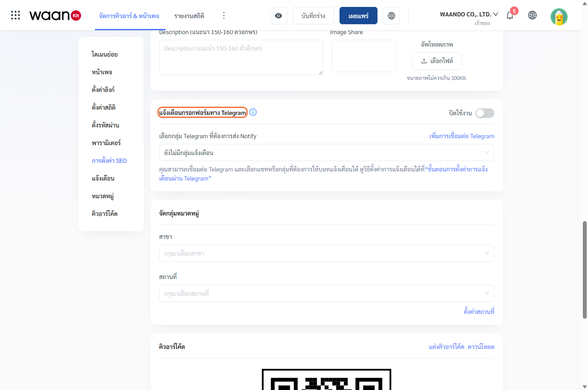
Task: Select แจ้งเตือน in the sidebar
Action: (x=103, y=178)
